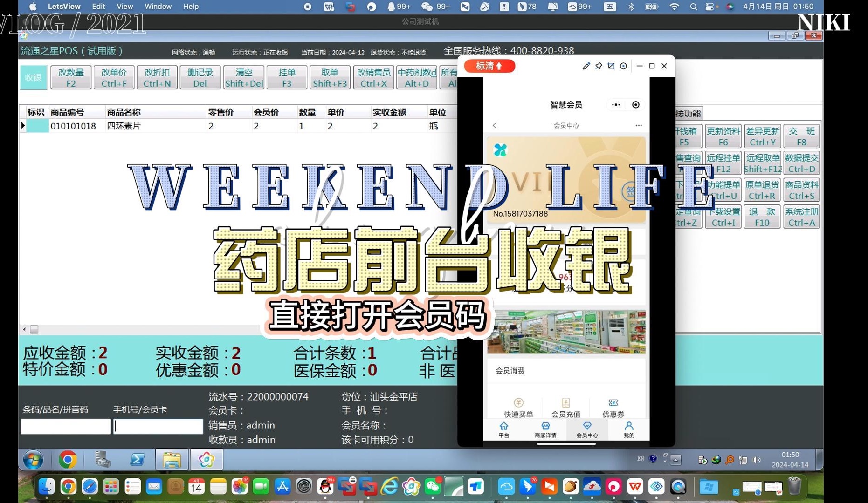868x503 pixels.
Task: Click the flower-shaped POS app taskbar icon
Action: pyautogui.click(x=207, y=460)
